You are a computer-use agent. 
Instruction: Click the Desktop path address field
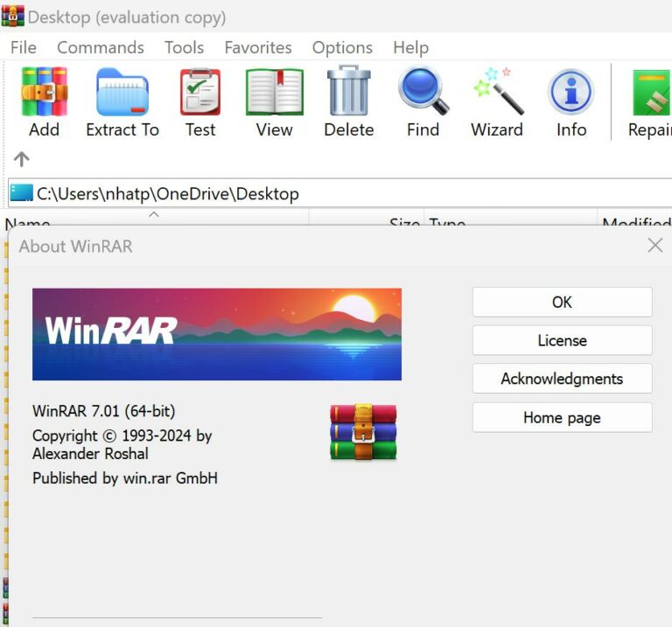(x=350, y=193)
